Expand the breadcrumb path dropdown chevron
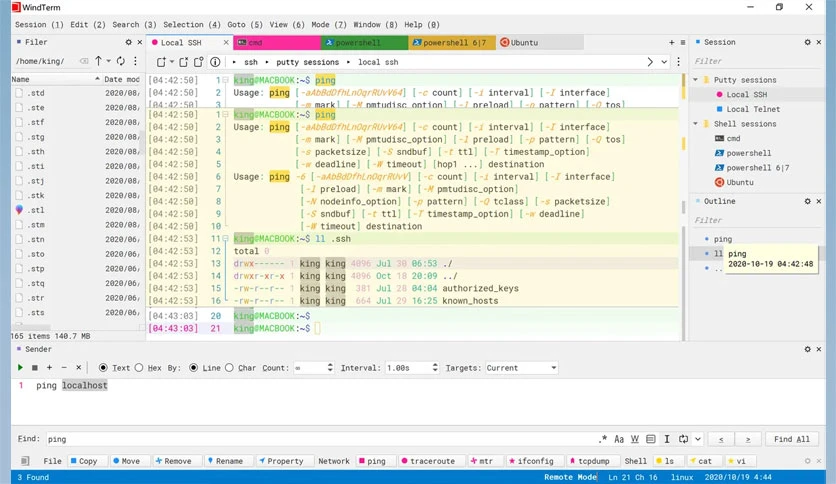 click(664, 62)
